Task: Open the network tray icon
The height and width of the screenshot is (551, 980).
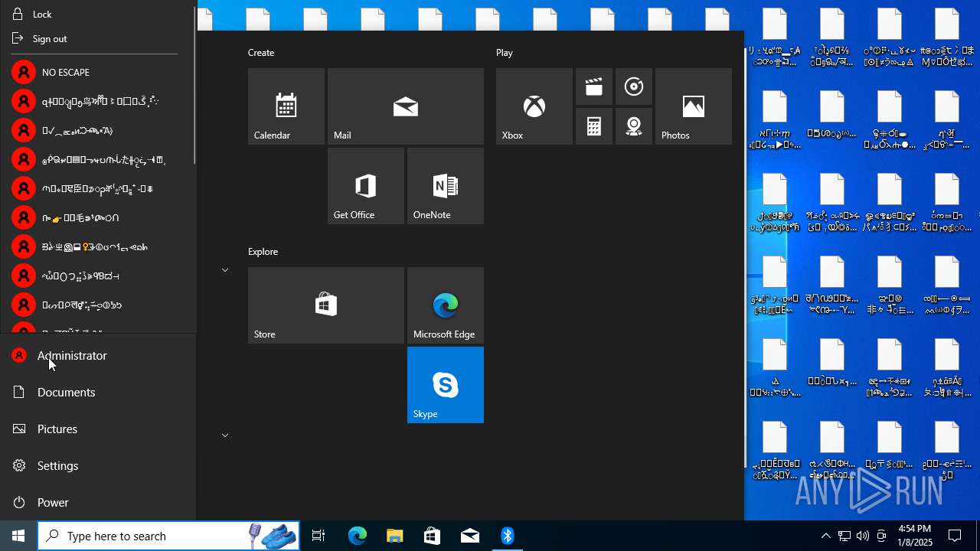Action: pyautogui.click(x=844, y=536)
